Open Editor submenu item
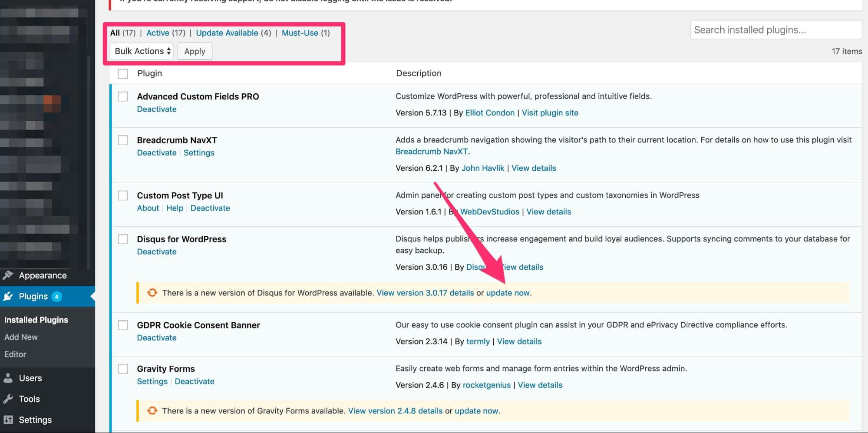 click(x=15, y=354)
